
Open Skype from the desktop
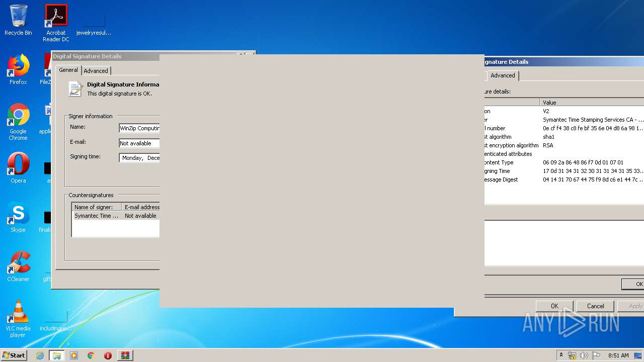tap(18, 217)
